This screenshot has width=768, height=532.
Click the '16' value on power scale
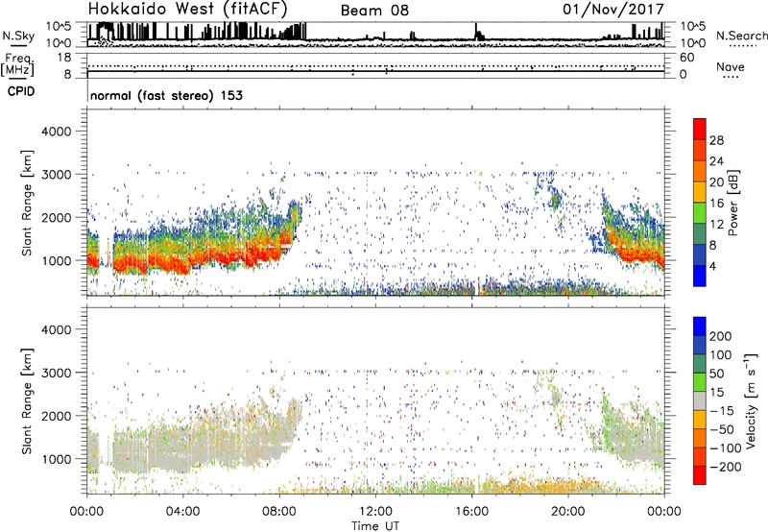tap(716, 204)
